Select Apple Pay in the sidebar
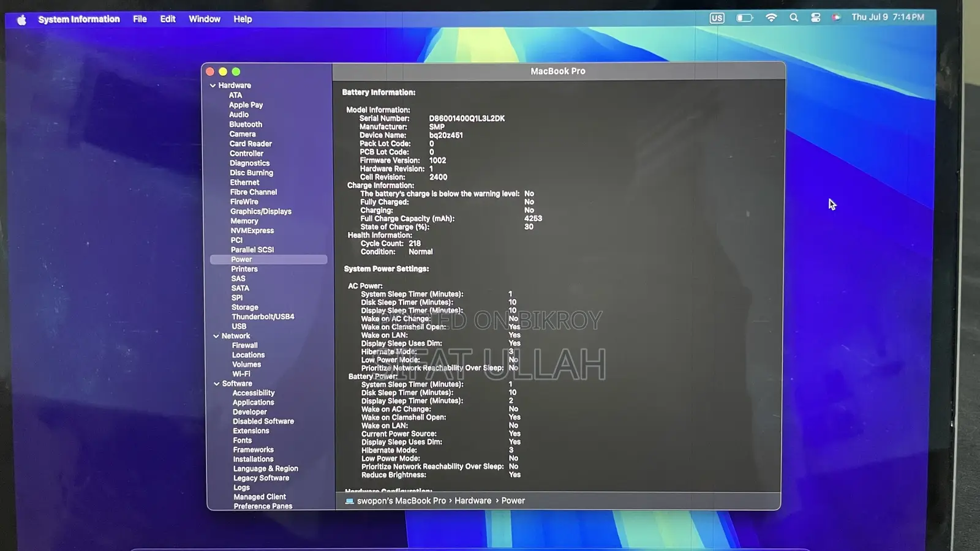 pyautogui.click(x=246, y=105)
